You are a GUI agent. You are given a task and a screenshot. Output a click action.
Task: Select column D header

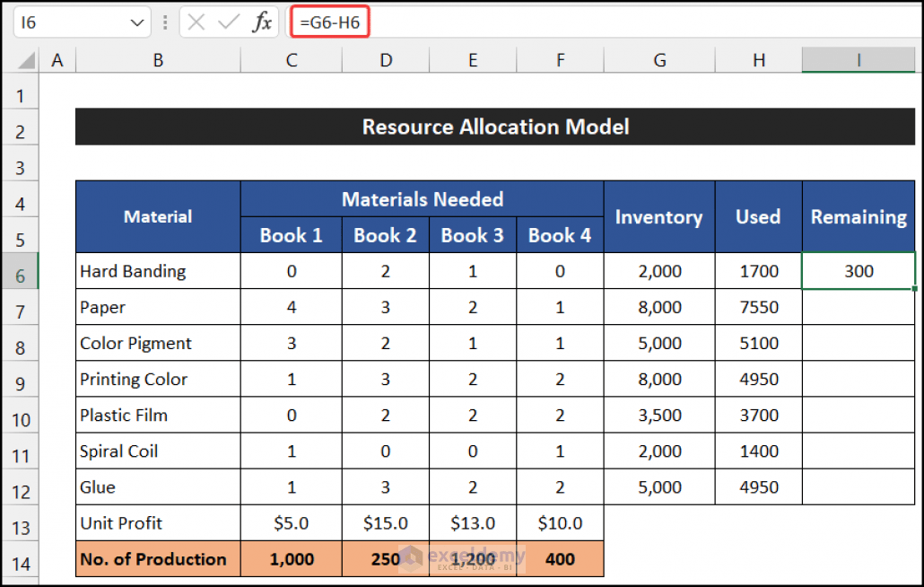click(x=386, y=60)
